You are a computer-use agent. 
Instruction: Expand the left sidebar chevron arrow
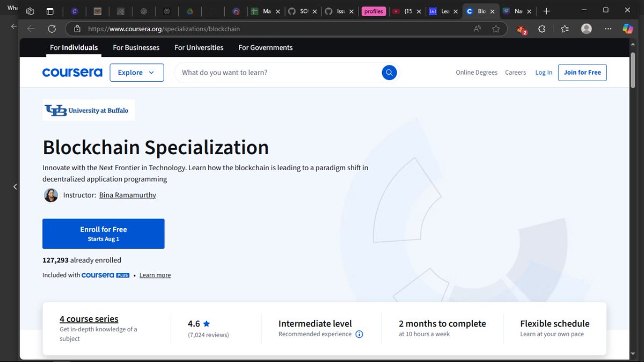(x=15, y=186)
